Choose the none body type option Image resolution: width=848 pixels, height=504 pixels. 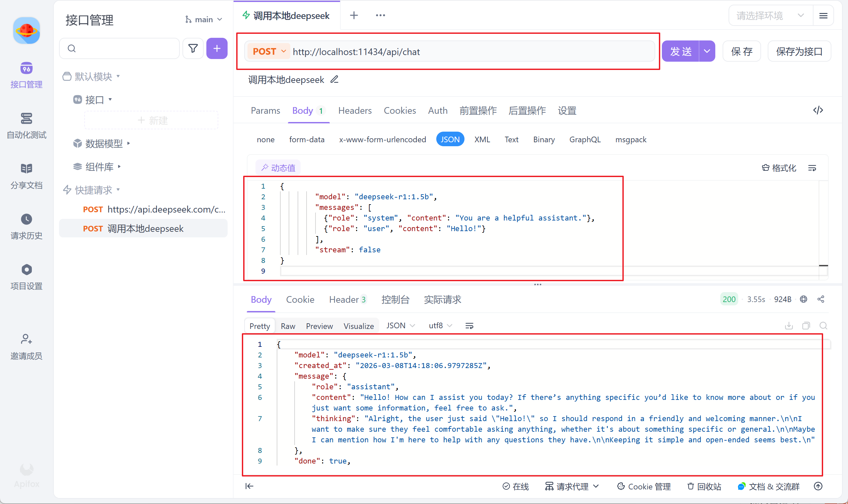(x=265, y=139)
